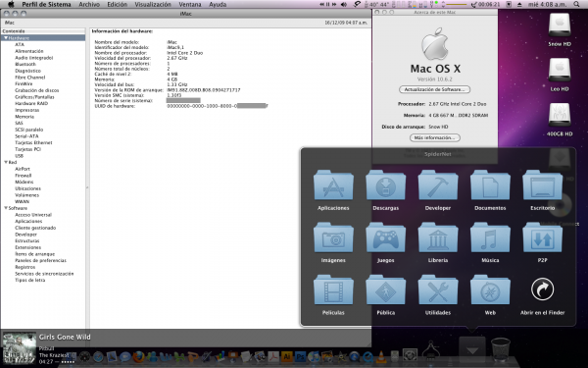Screen dimensions: 588x368
Task: Click the Versión 10.6.2 text
Action: (434, 79)
